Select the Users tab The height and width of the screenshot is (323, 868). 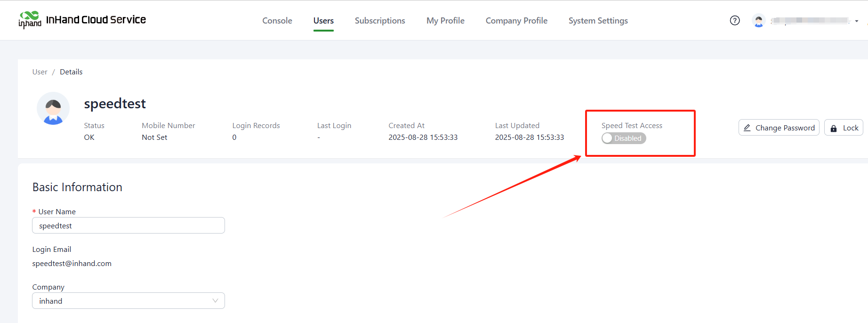[323, 21]
